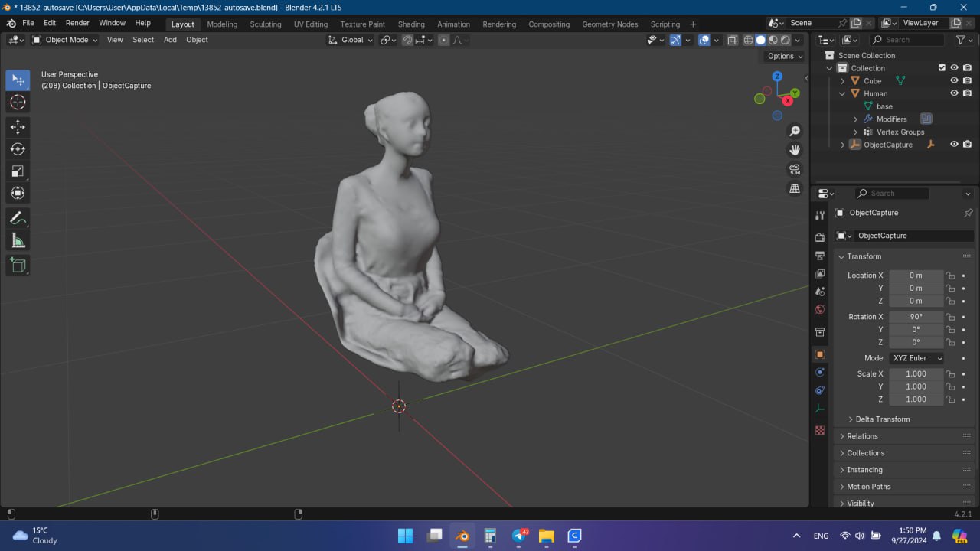Screen dimensions: 980x551
Task: Switch to the Shading workspace tab
Action: 411,24
